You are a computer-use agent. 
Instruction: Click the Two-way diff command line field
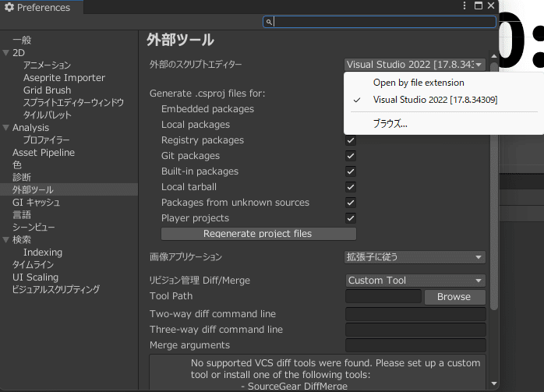click(x=415, y=314)
